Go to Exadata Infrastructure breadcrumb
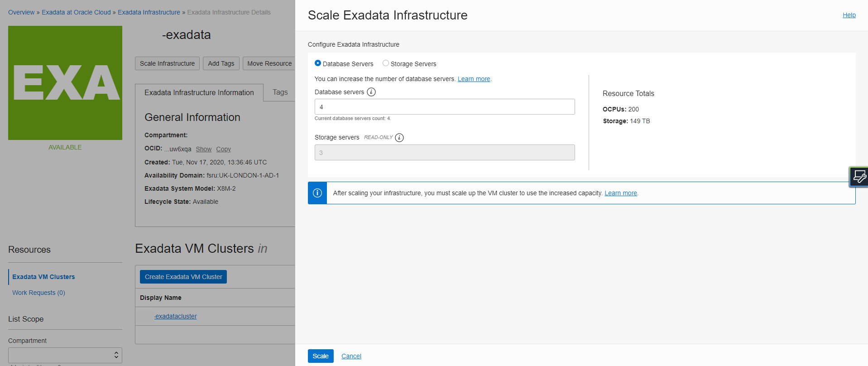 point(149,12)
